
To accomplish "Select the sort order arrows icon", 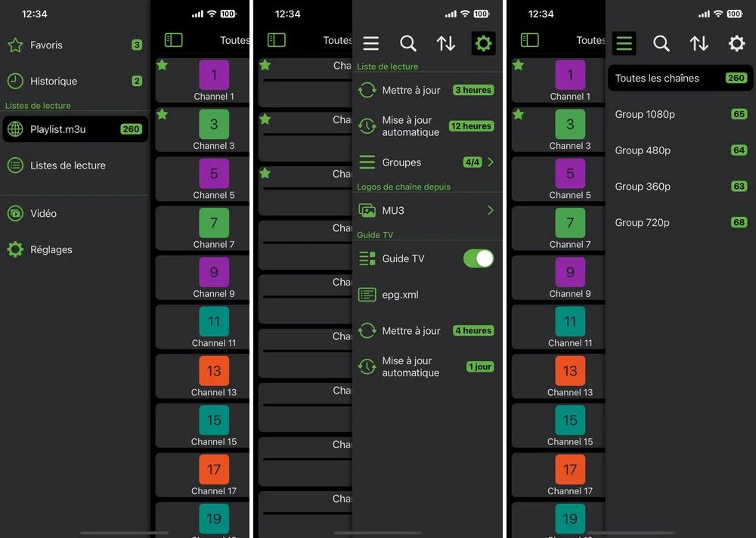I will tap(445, 43).
